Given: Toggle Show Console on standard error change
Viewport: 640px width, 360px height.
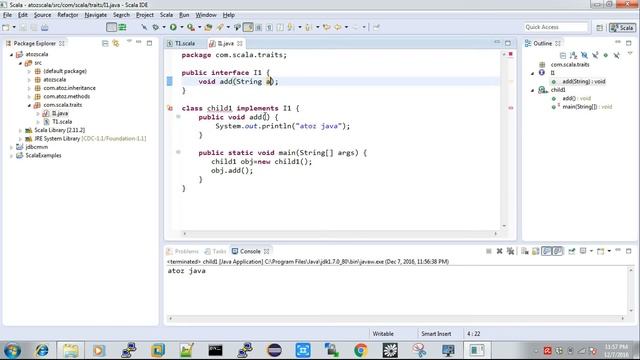Looking at the screenshot, I should [558, 251].
